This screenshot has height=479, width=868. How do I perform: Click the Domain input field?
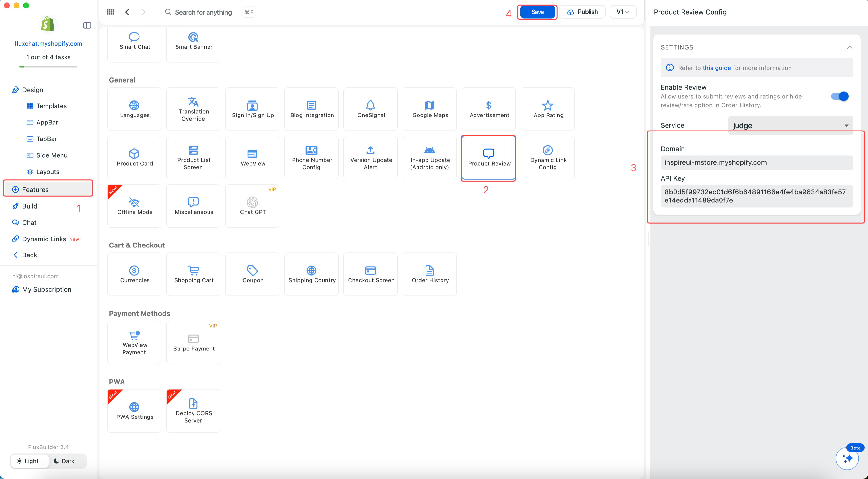click(x=756, y=162)
